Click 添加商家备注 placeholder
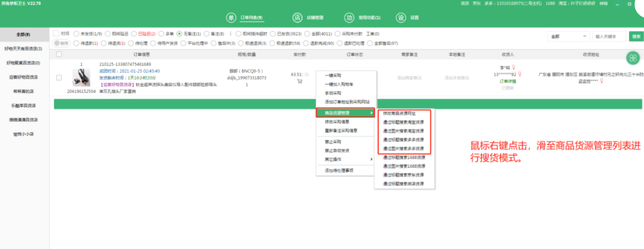The height and width of the screenshot is (249, 644). click(x=410, y=77)
